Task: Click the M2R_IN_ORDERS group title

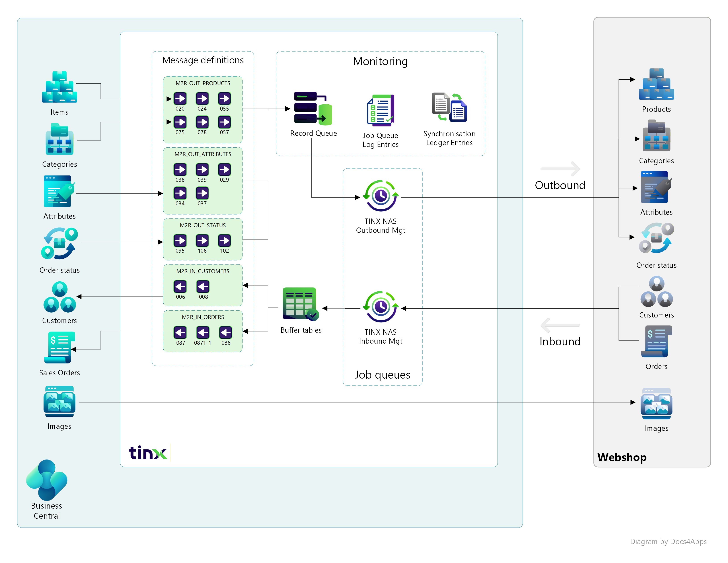Action: pos(203,318)
